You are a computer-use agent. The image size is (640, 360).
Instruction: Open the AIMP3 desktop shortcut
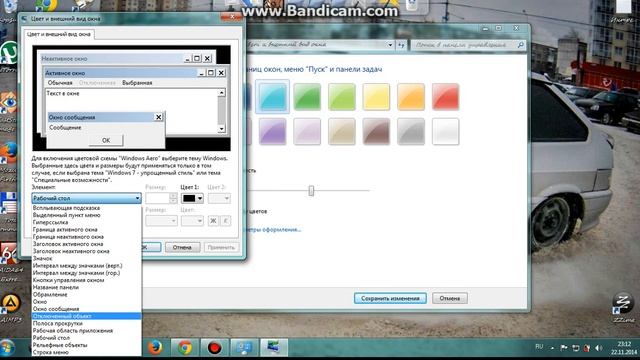coord(10,308)
